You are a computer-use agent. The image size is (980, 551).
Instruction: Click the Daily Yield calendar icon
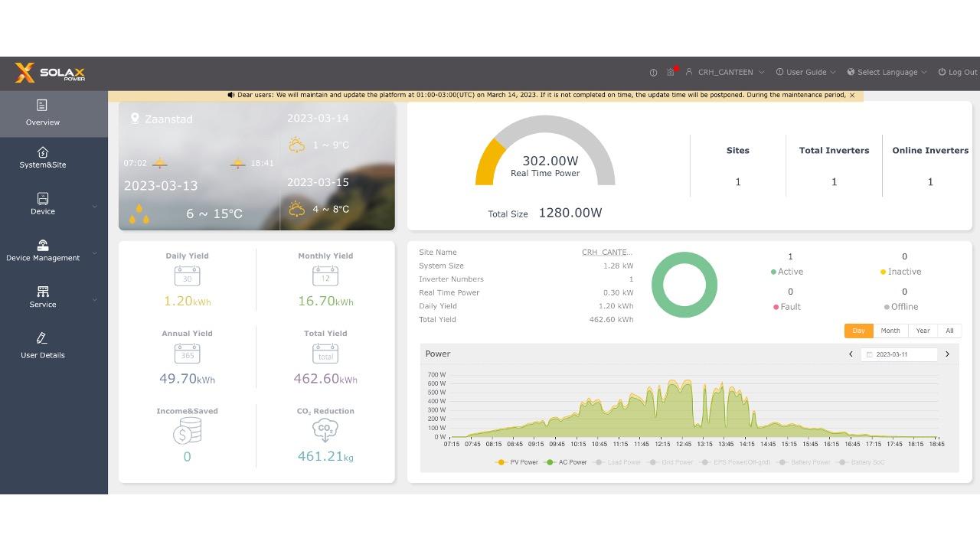(187, 276)
